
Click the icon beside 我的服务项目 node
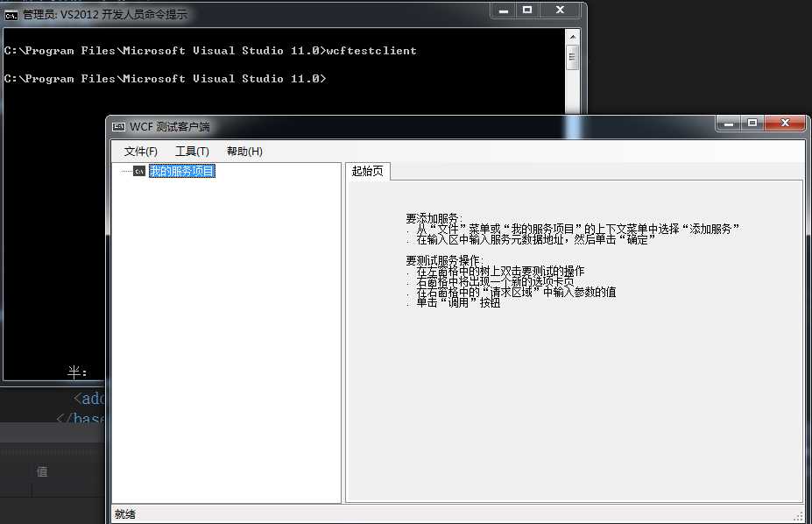click(x=138, y=171)
